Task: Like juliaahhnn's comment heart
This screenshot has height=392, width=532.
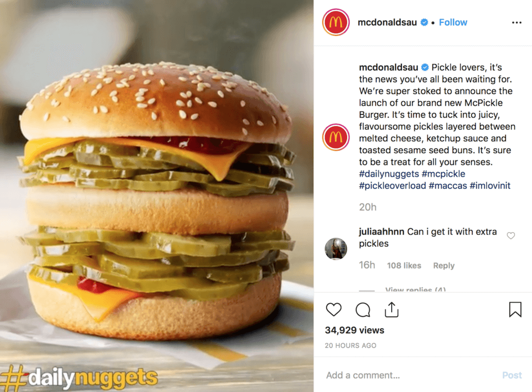Action: pyautogui.click(x=511, y=235)
